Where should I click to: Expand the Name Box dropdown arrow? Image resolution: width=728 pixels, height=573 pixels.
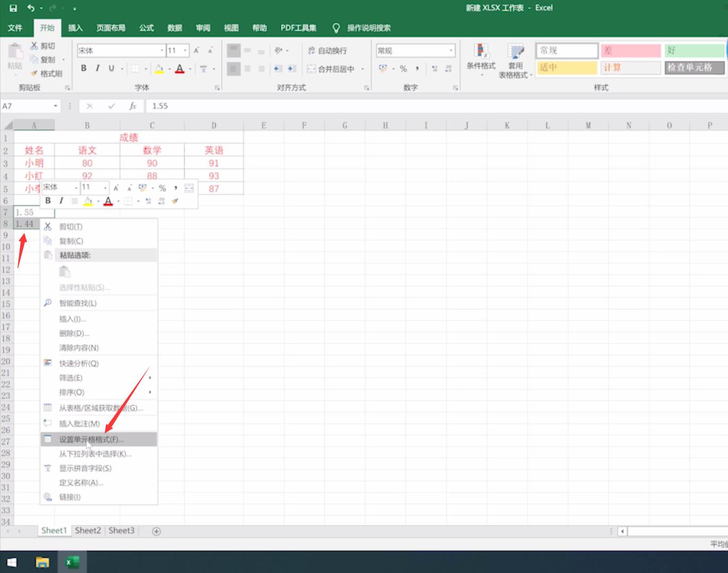[55, 106]
